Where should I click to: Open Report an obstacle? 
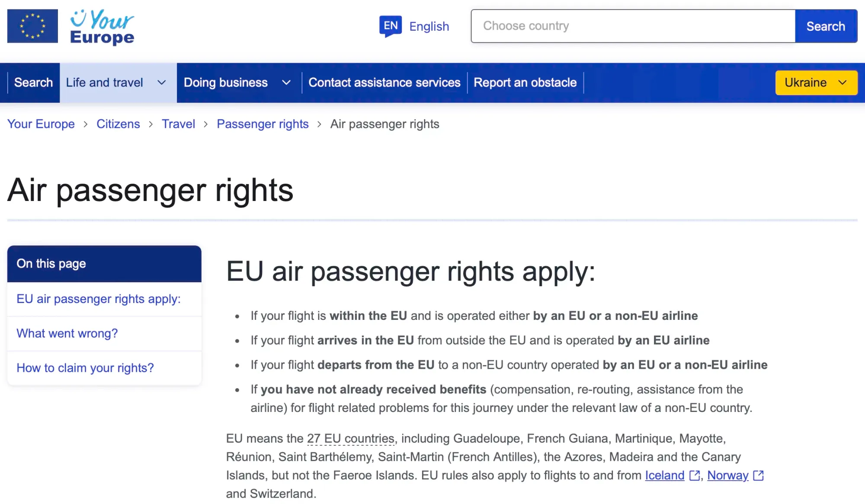click(525, 83)
